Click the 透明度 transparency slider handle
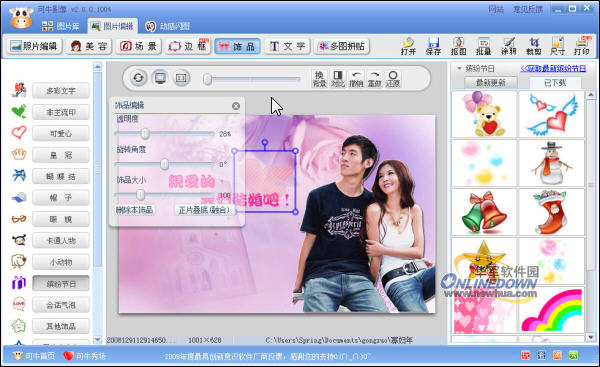Image resolution: width=600 pixels, height=367 pixels. (145, 134)
